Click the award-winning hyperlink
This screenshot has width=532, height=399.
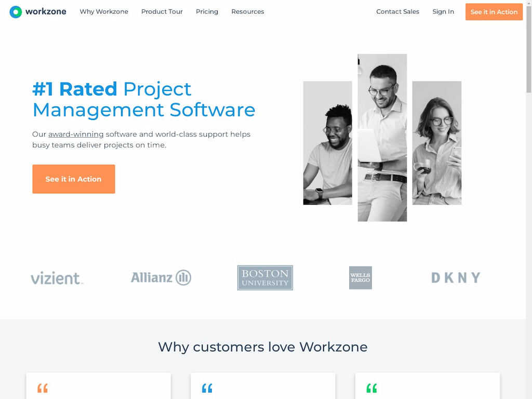(75, 134)
